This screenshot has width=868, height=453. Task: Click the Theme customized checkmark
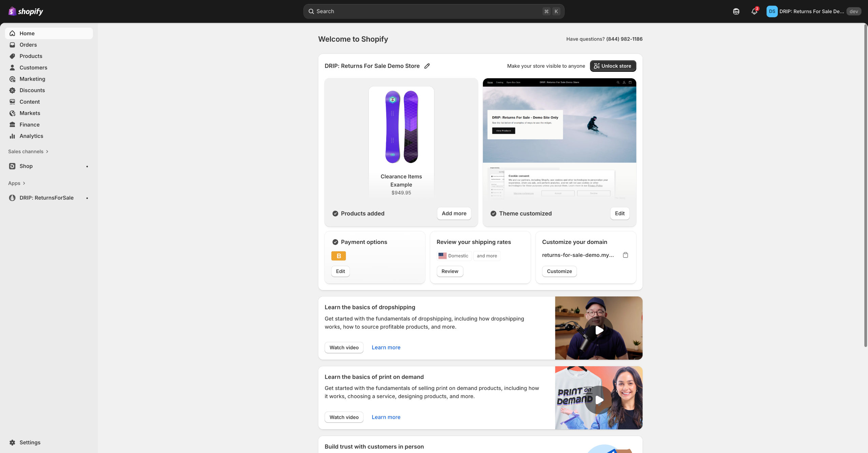[x=493, y=213]
